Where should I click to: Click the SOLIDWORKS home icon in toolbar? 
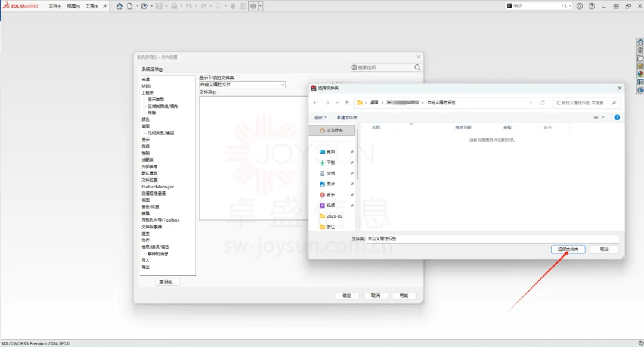click(x=120, y=6)
